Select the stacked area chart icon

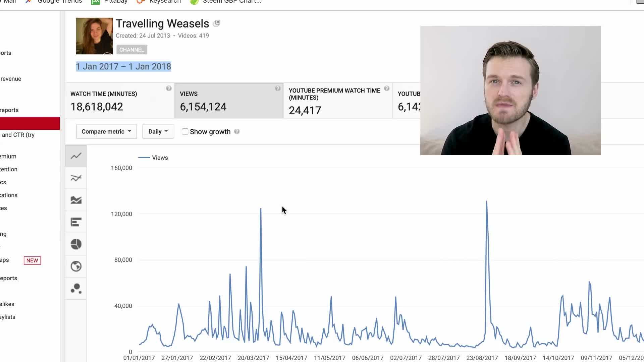(76, 200)
